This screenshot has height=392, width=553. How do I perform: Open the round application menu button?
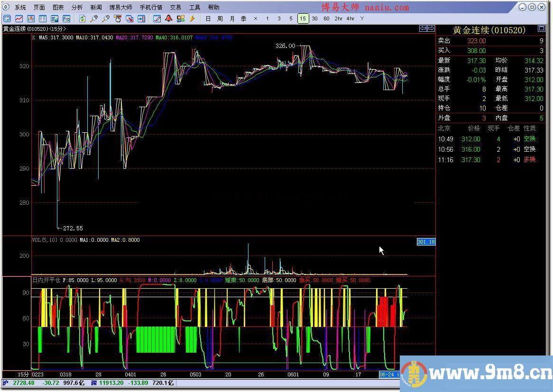coord(6,7)
